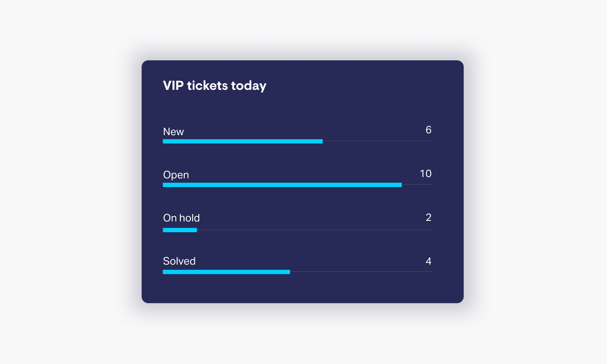Click the Solved tickets count 4

pyautogui.click(x=429, y=261)
